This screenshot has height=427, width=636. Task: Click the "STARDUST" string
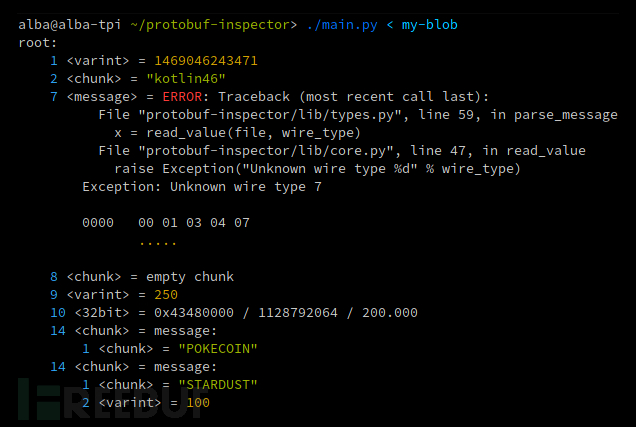tap(218, 384)
